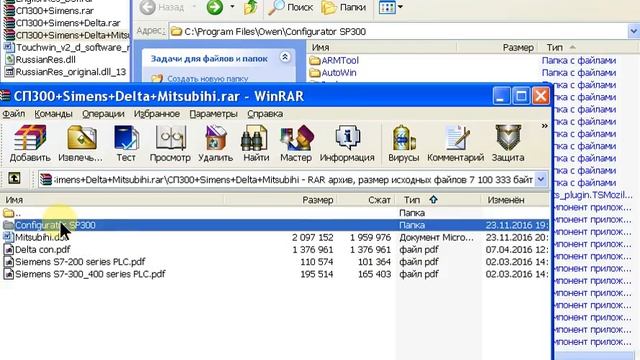Collapse the 'Задачи для файлов и папок' panel
The height and width of the screenshot is (360, 640).
click(285, 58)
